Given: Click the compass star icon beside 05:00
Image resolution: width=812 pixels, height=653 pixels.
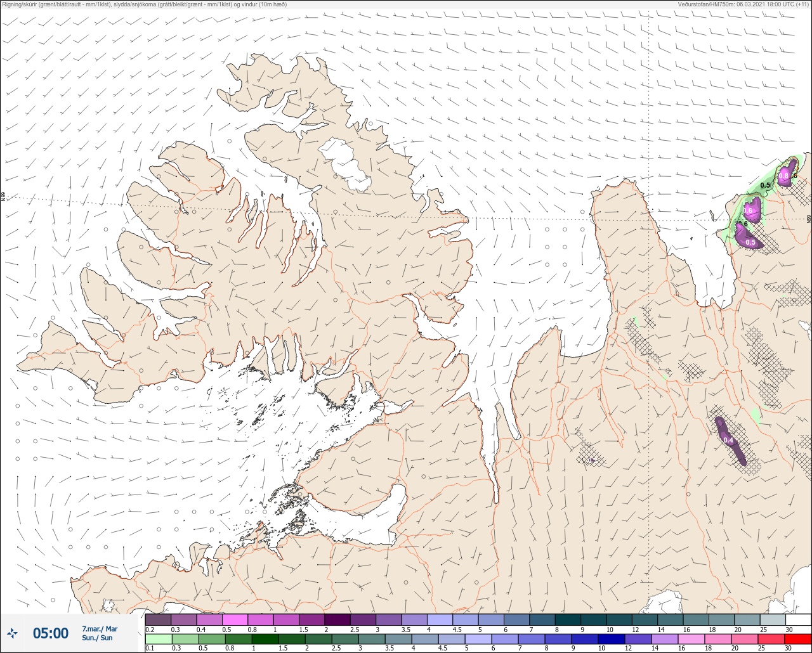Looking at the screenshot, I should (x=13, y=633).
